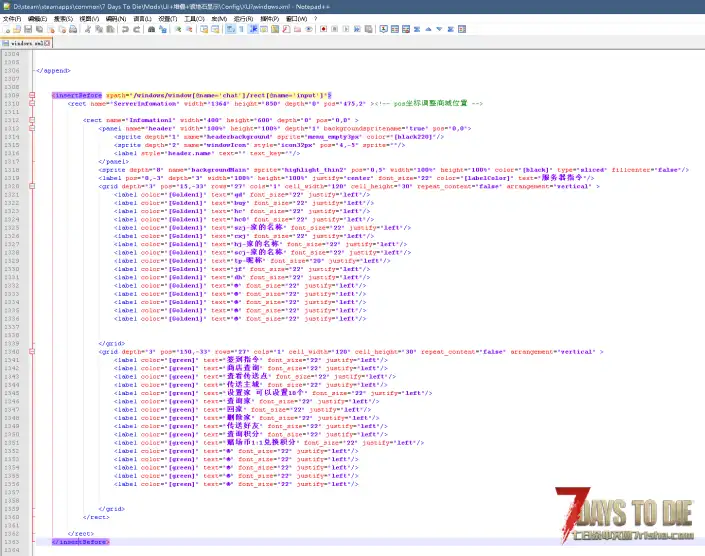Screen dimensions: 705x556
Task: Open Find with the binoculars icon
Action: (x=152, y=29)
